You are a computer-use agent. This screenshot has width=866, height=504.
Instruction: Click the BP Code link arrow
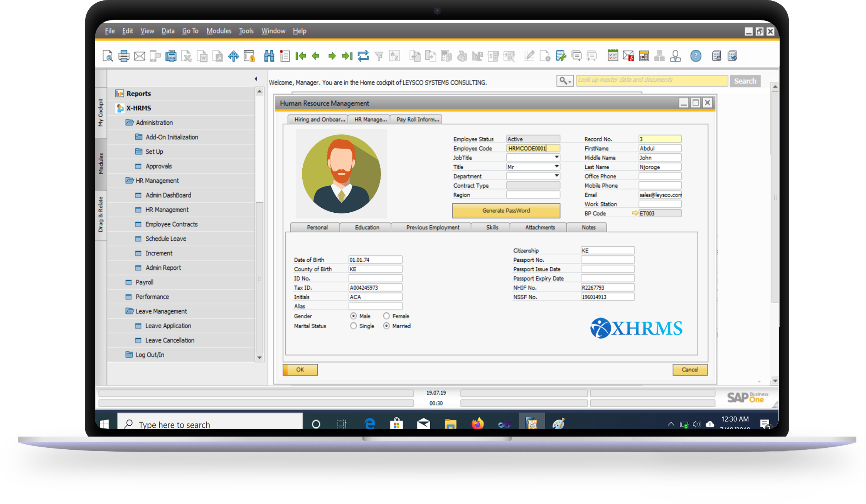tap(635, 213)
